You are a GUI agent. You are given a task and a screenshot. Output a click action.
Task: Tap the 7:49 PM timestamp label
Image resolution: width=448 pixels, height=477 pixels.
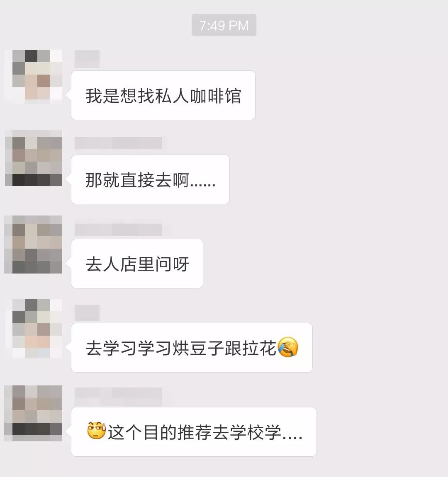pos(224,25)
